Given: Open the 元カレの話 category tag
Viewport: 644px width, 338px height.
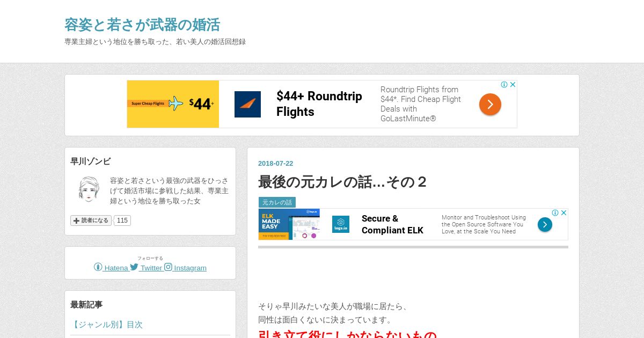Looking at the screenshot, I should (x=277, y=202).
